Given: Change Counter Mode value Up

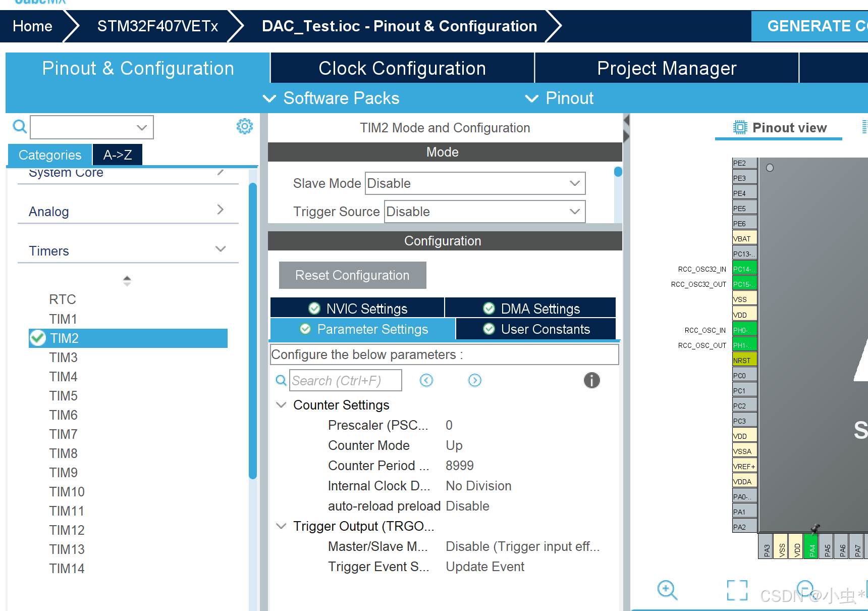Looking at the screenshot, I should coord(454,445).
